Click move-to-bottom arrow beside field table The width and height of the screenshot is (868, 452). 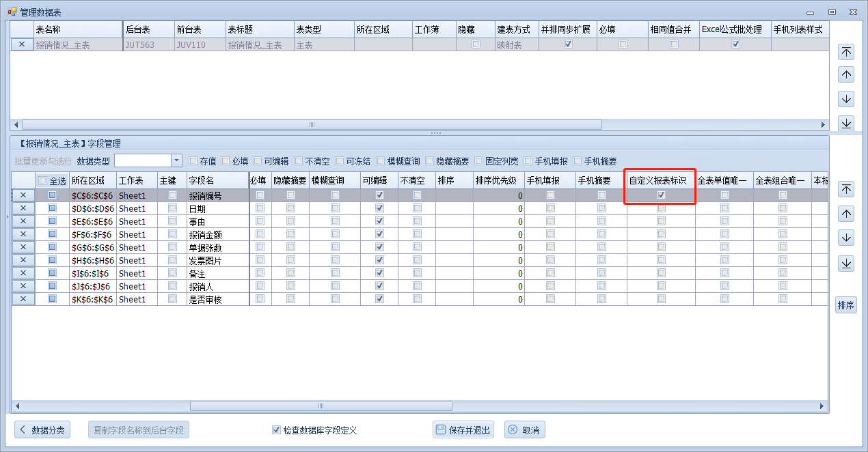tap(846, 263)
